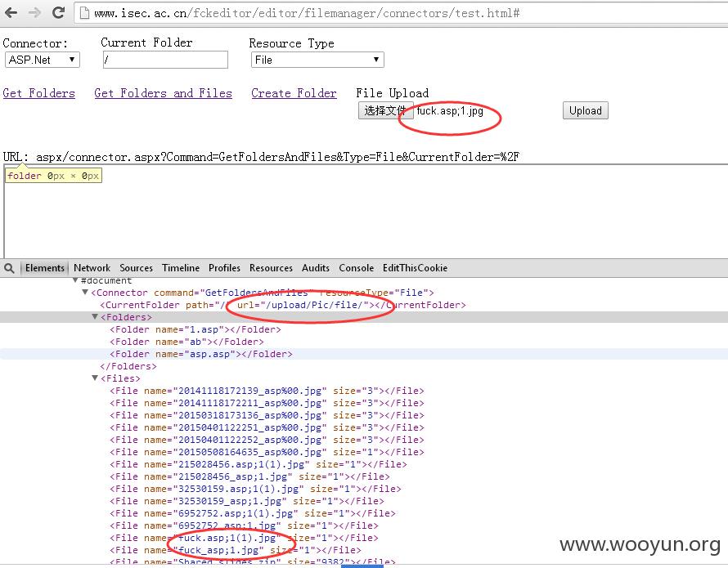Select File 20141118172211_asp%00.jpg row
The image size is (728, 568).
tap(267, 403)
